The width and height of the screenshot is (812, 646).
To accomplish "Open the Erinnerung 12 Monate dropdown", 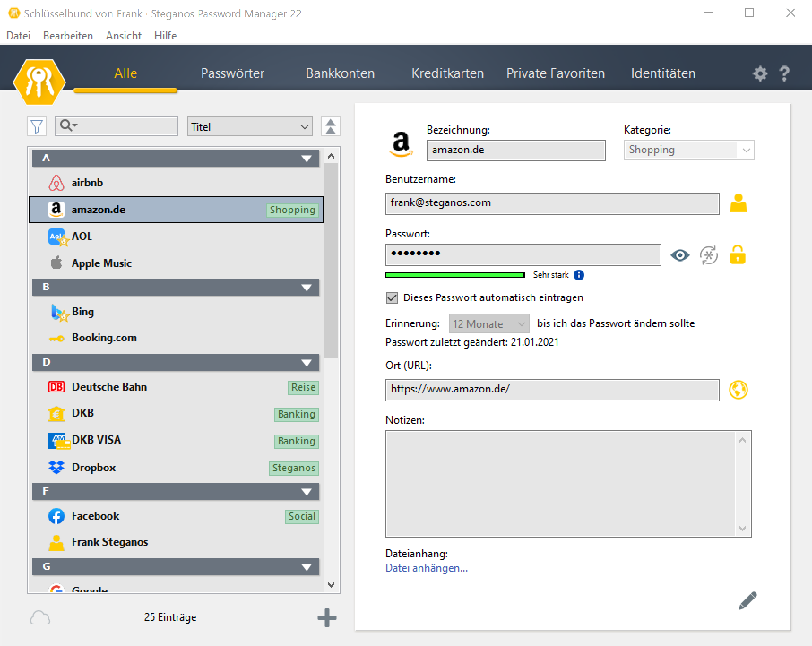I will pos(489,324).
